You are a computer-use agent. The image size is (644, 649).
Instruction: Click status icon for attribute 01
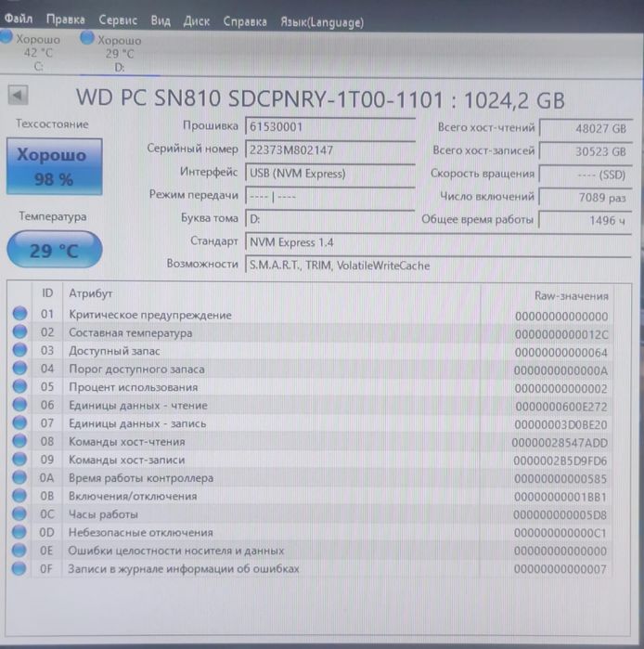pos(19,313)
